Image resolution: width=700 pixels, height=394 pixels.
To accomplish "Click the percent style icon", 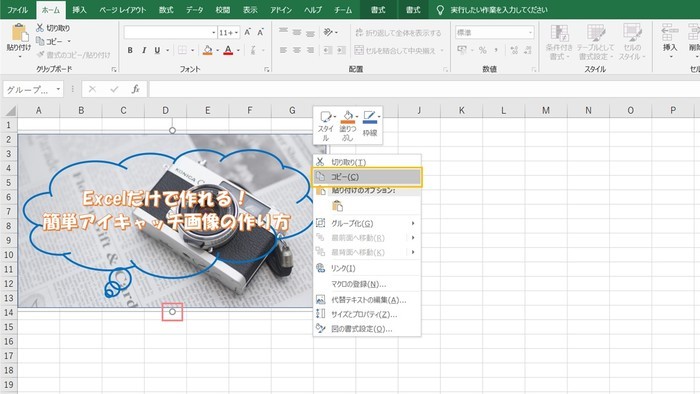I will 483,50.
